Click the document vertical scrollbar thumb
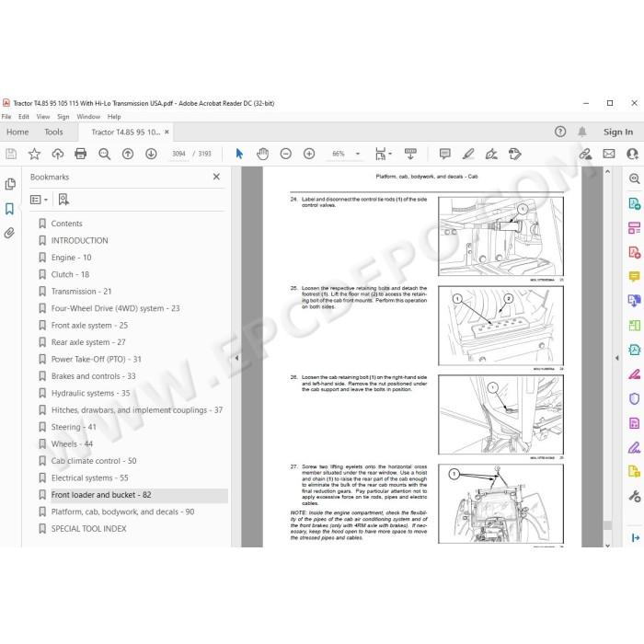Screen dimensions: 644x644 pos(607,525)
